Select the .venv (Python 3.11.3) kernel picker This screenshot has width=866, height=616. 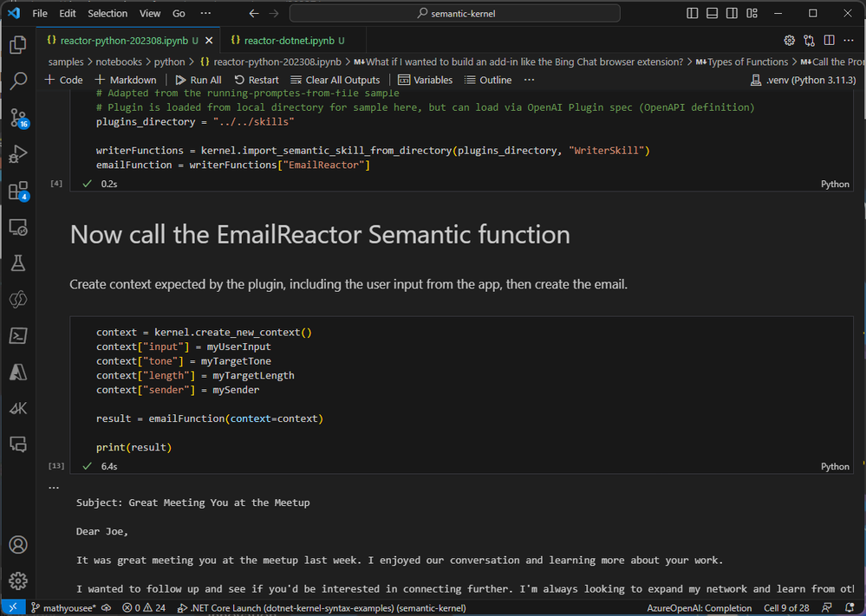(x=803, y=80)
